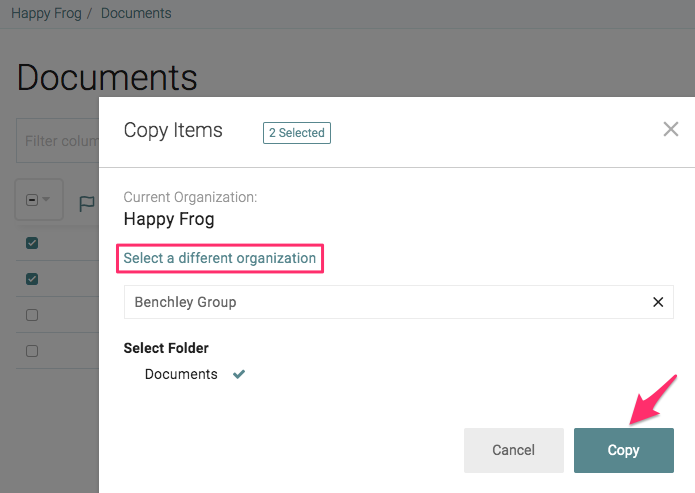695x493 pixels.
Task: Click the flag icon in toolbar
Action: coord(87,203)
